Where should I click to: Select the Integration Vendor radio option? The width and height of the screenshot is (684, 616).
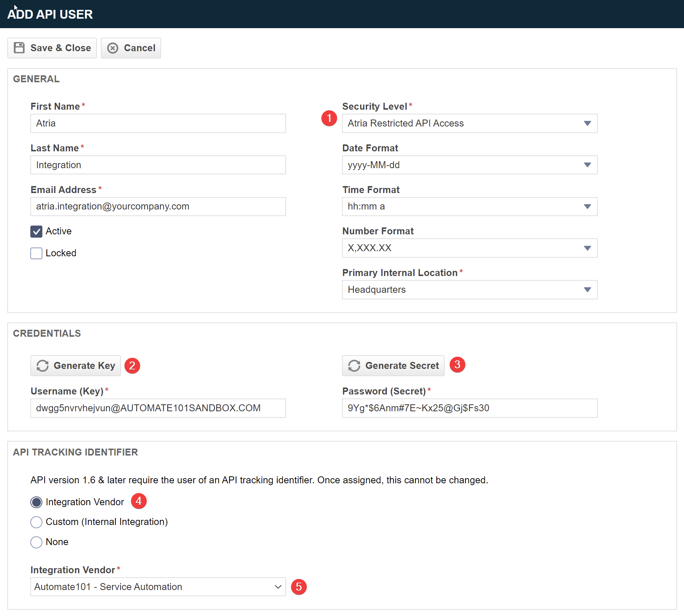[x=36, y=502]
